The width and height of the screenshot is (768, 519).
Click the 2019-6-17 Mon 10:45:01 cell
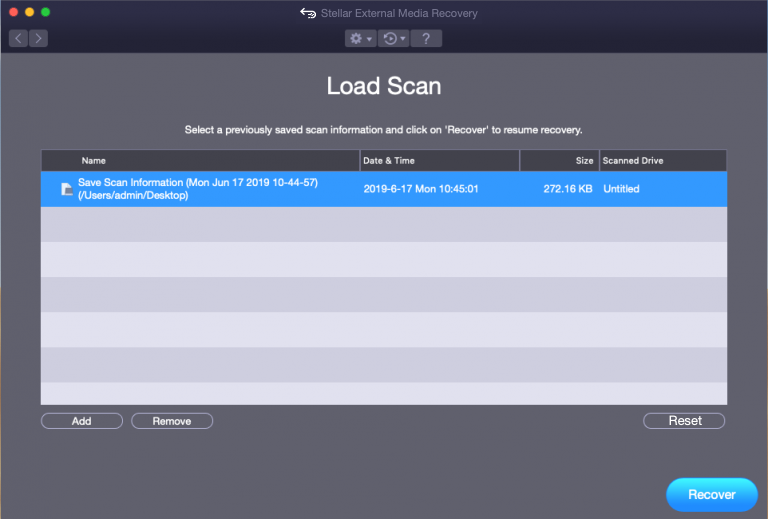pos(421,189)
